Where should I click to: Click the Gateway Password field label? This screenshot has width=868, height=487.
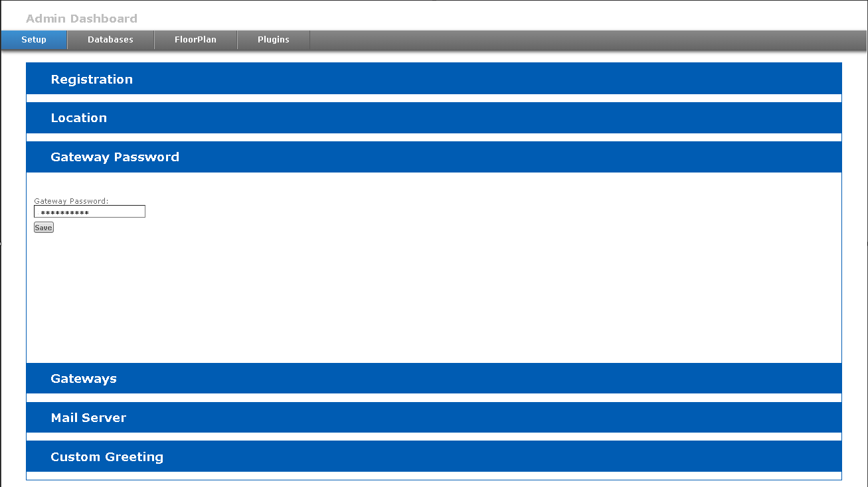tap(71, 200)
